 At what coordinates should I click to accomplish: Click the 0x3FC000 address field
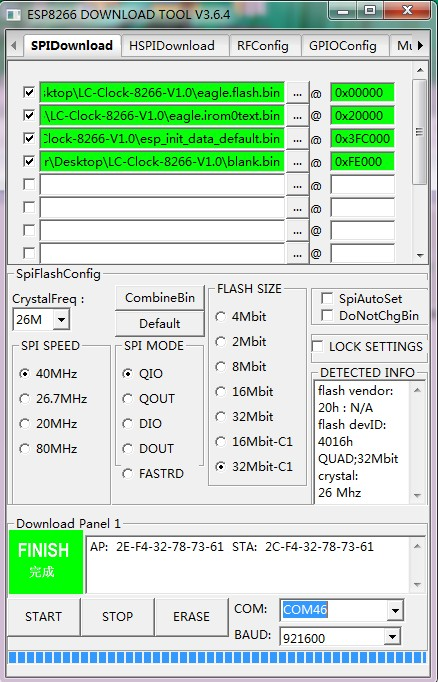[x=362, y=139]
